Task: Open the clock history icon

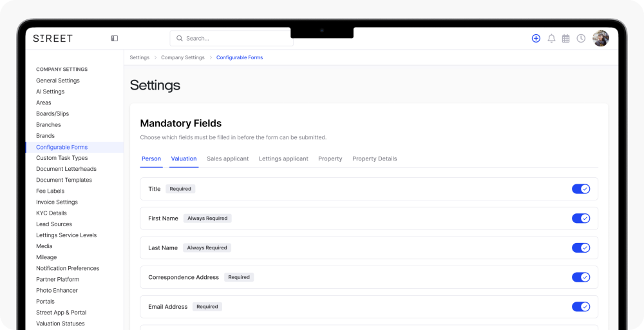Action: click(581, 38)
